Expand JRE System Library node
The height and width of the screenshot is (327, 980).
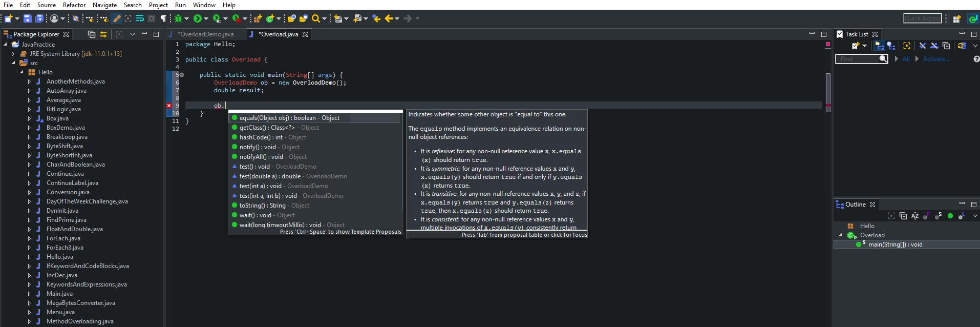(13, 54)
